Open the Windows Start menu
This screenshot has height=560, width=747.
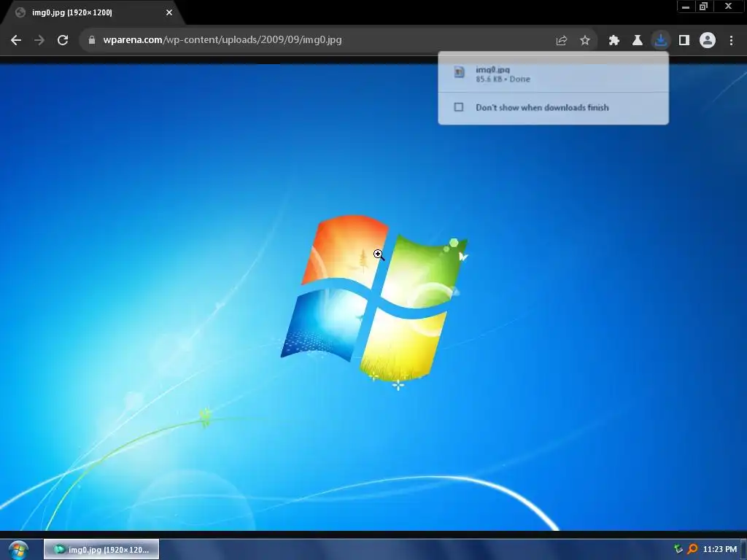pos(18,550)
